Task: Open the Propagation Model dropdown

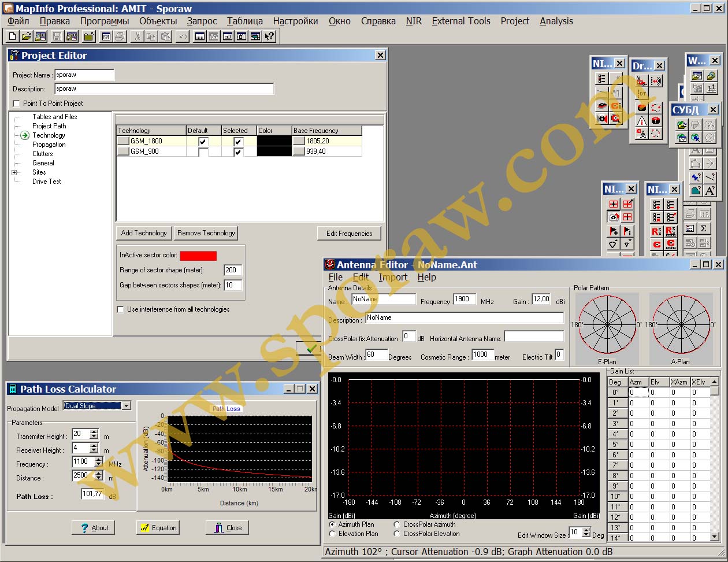Action: [x=126, y=406]
